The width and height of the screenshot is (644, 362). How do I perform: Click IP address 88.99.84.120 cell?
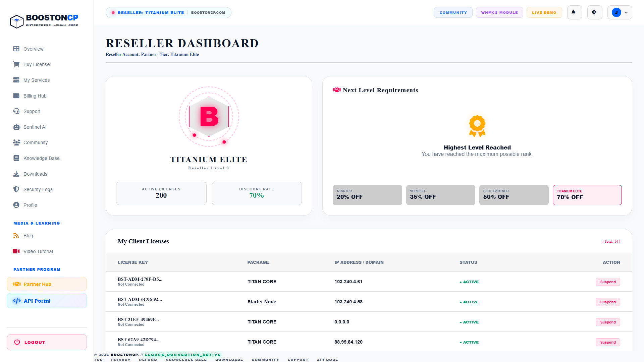[x=348, y=342]
